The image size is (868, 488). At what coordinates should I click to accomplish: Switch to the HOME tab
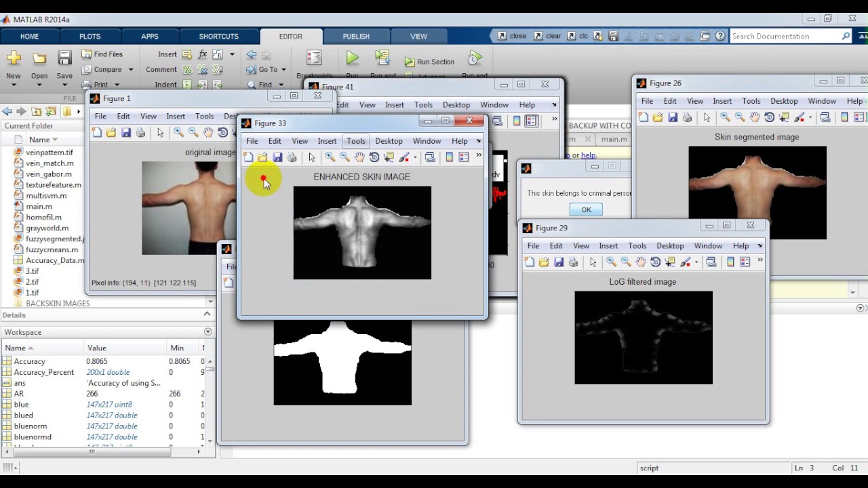pos(29,37)
